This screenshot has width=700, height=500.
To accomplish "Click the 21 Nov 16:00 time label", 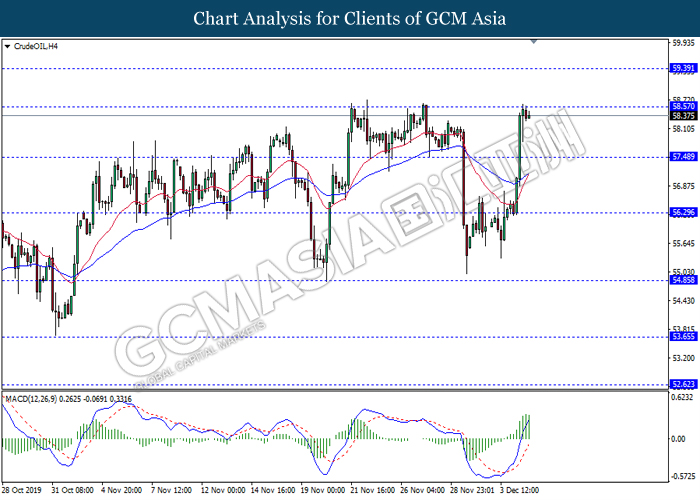I will coord(373,490).
